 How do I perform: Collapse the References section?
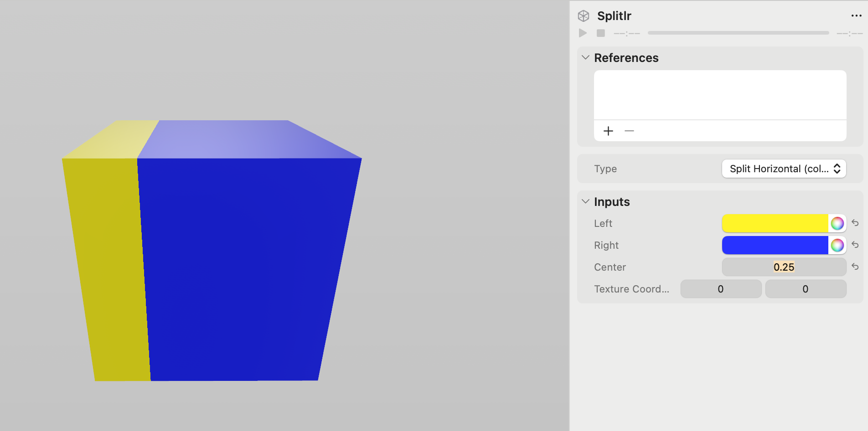[585, 57]
